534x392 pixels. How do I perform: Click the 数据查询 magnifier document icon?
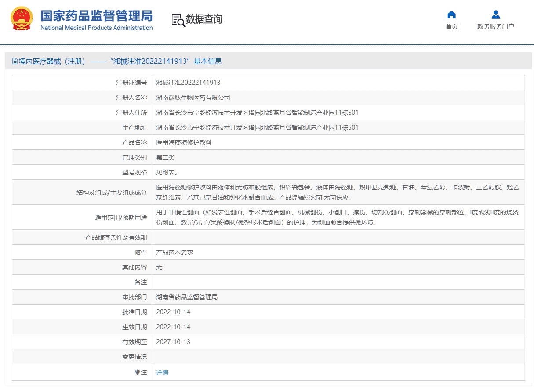pyautogui.click(x=178, y=20)
